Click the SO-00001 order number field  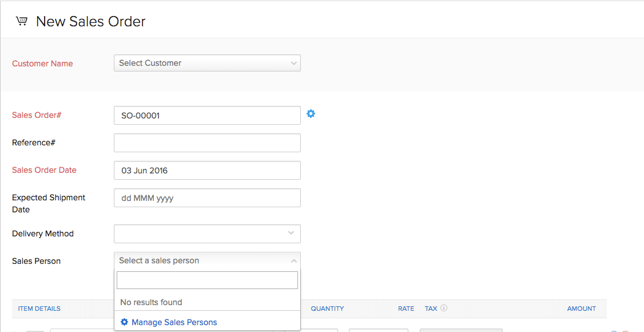[x=207, y=115]
